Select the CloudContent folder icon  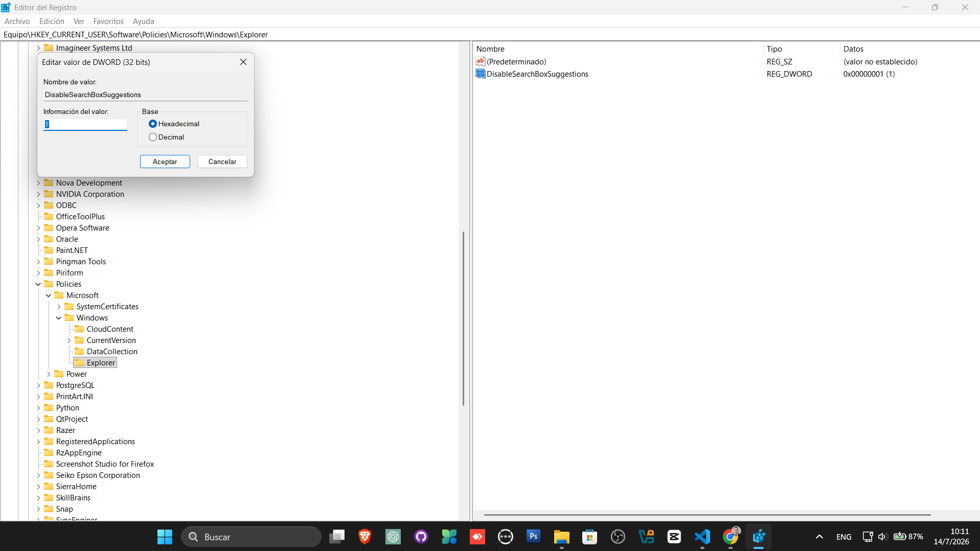[79, 329]
